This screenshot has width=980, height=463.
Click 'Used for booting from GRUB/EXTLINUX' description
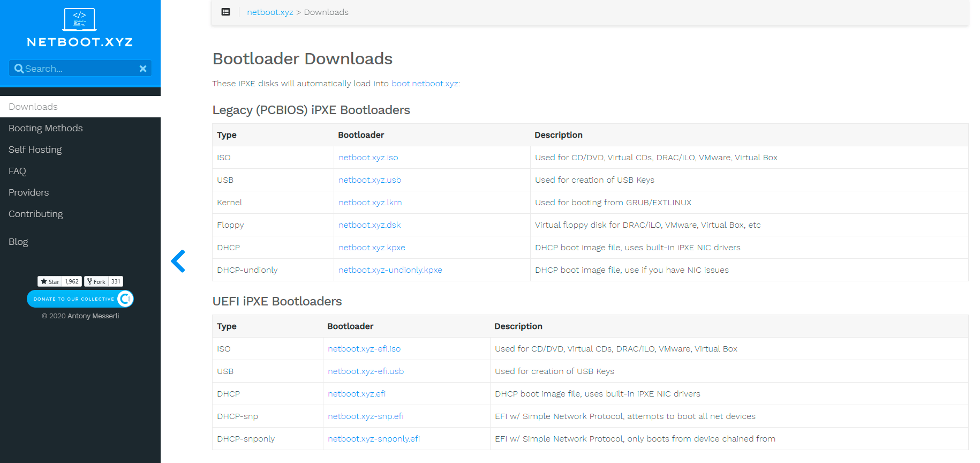coord(613,203)
